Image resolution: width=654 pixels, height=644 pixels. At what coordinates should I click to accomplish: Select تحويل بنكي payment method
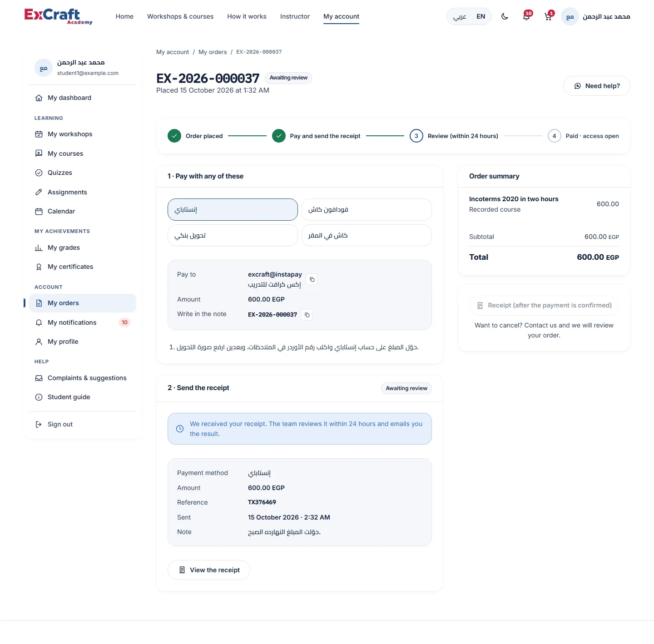coord(233,235)
